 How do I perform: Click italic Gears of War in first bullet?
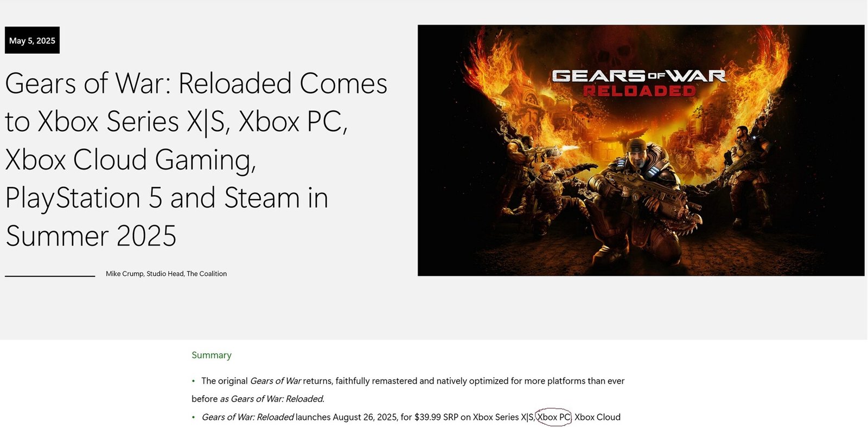[276, 381]
